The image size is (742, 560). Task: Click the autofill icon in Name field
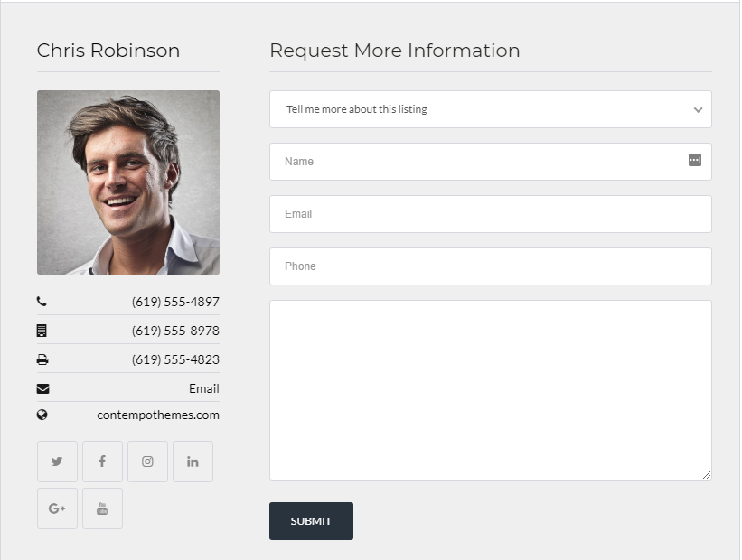click(694, 160)
